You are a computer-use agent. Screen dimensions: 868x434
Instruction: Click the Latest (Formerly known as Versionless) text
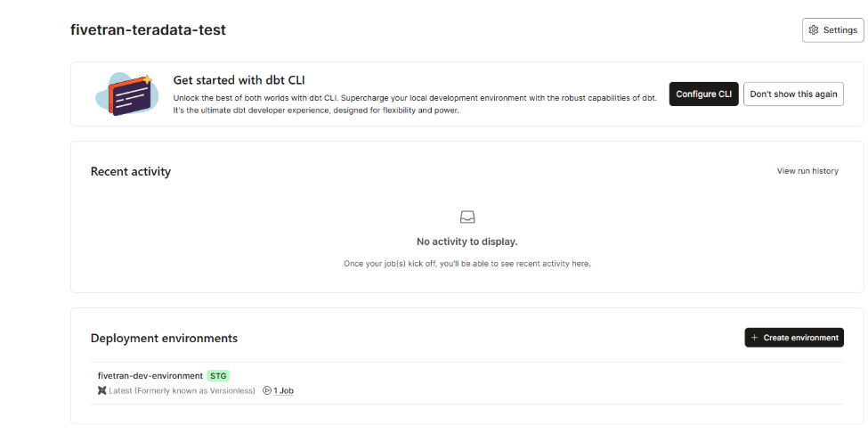click(182, 390)
